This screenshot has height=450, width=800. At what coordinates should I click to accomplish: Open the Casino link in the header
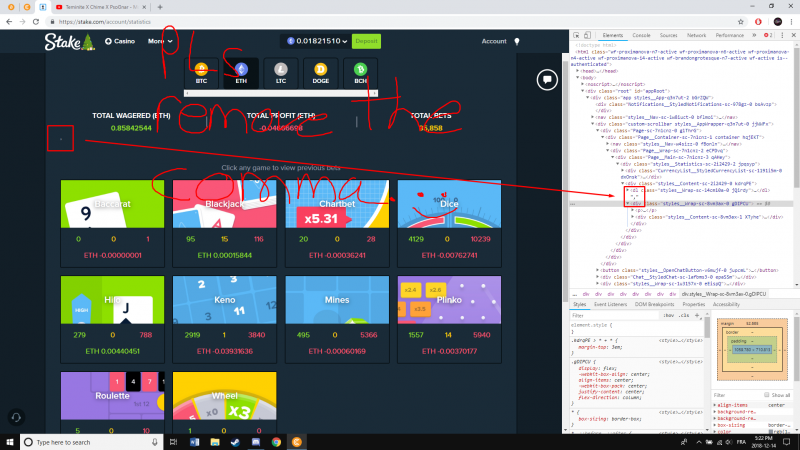(120, 41)
